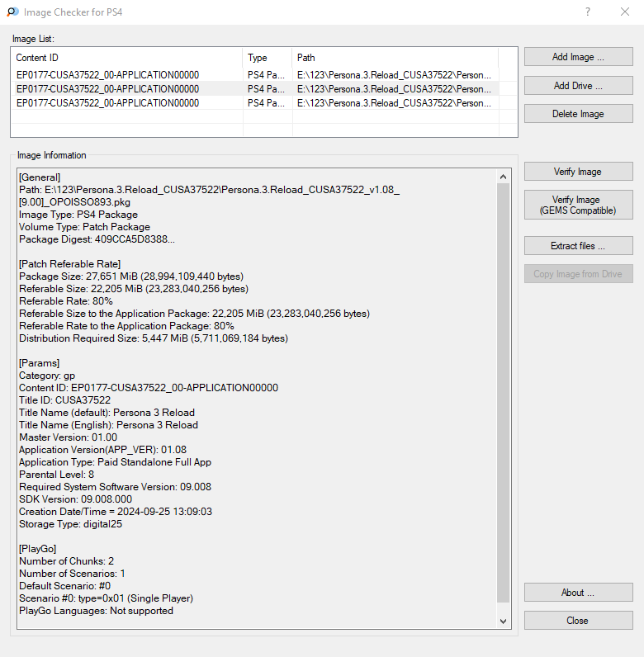The image size is (644, 657).
Task: Sort by the Content ID column header
Action: pos(126,58)
